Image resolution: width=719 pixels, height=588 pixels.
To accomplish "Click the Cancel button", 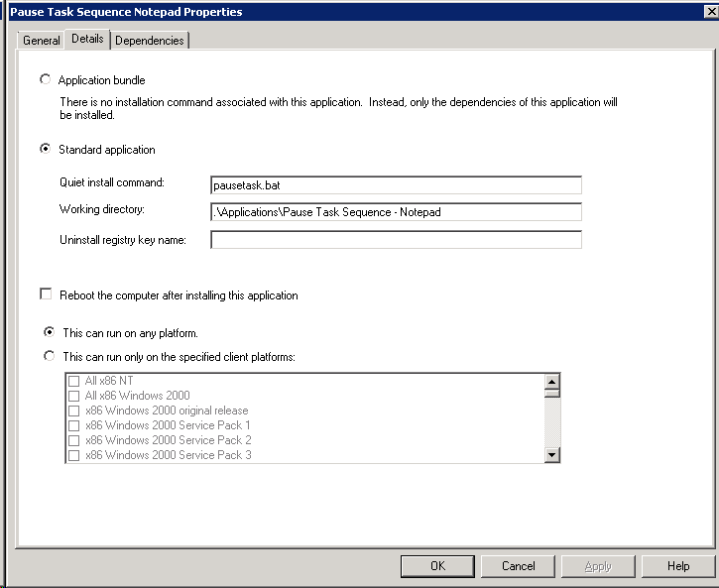I will [518, 566].
